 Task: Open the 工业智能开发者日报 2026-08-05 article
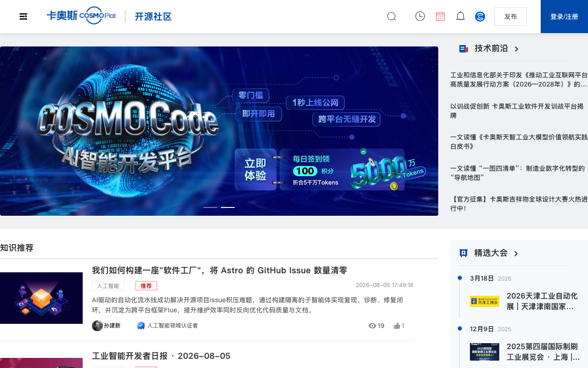tap(161, 356)
